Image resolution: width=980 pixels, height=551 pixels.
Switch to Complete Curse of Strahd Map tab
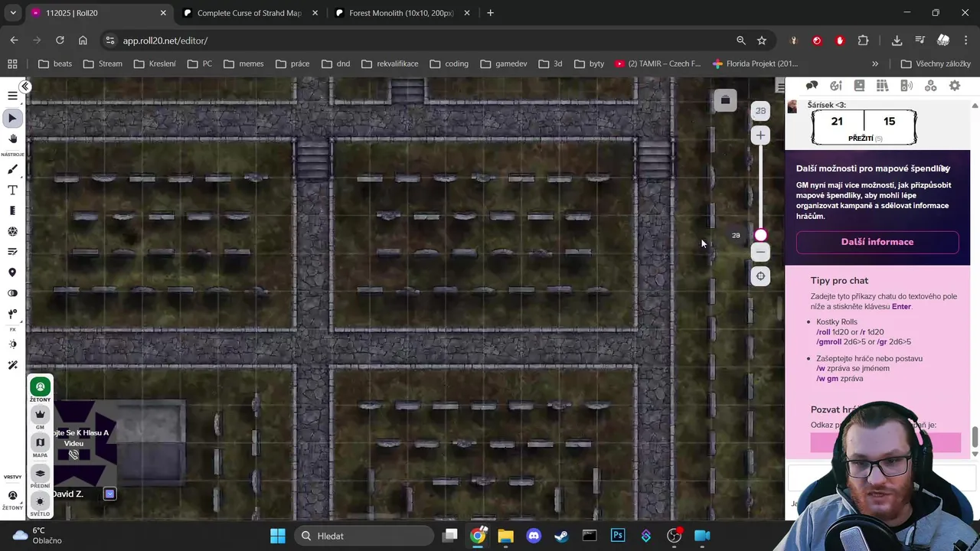click(x=250, y=13)
